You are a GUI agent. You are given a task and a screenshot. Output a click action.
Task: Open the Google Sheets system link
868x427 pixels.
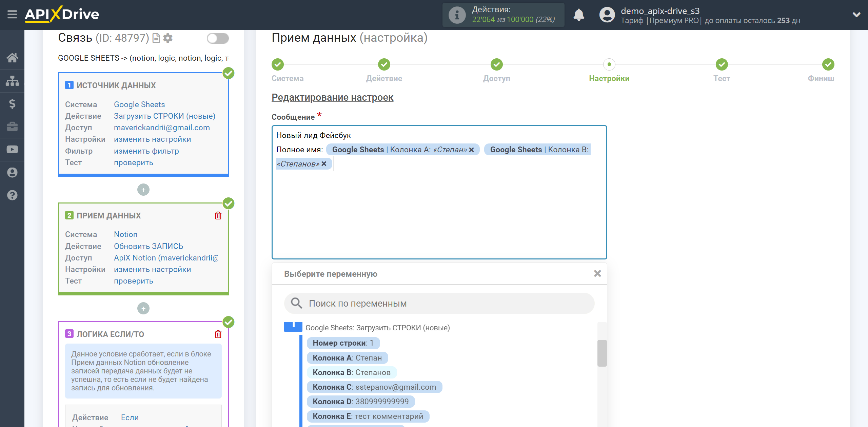139,104
